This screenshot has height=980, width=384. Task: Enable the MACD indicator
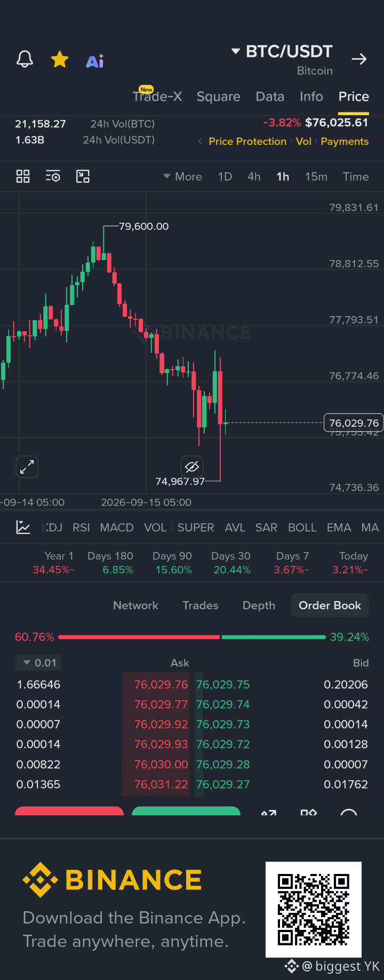(x=117, y=528)
